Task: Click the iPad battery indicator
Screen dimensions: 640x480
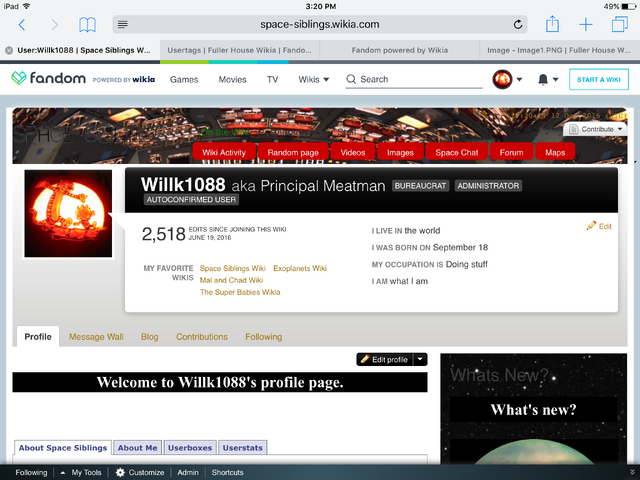Action: click(x=628, y=6)
